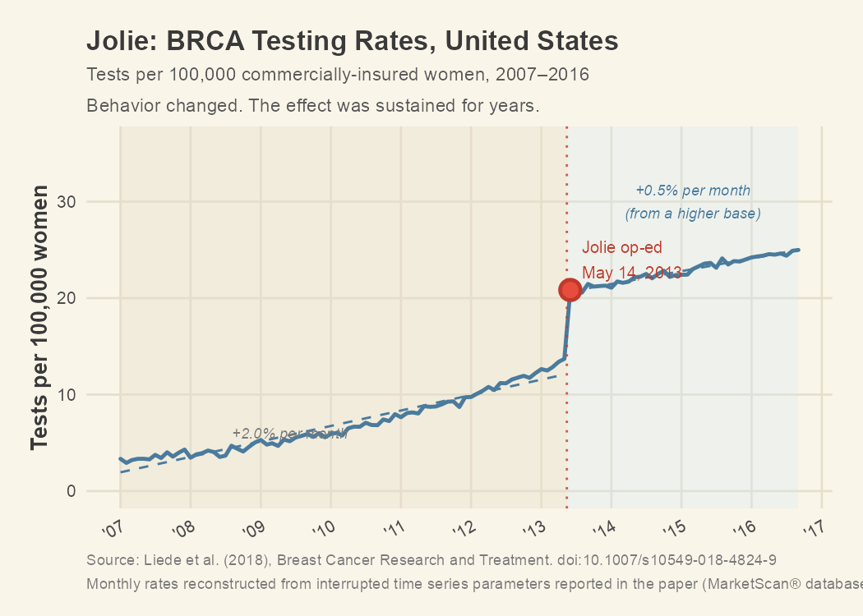The width and height of the screenshot is (863, 616).
Task: Click the 'Jolie op-ed' red annotation label
Action: (622, 247)
